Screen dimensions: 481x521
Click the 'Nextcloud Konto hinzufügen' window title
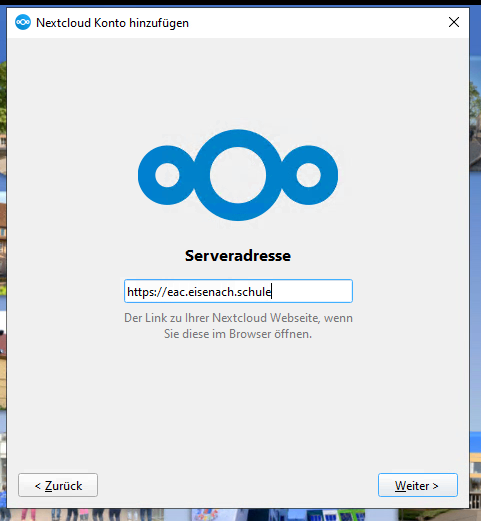click(112, 23)
